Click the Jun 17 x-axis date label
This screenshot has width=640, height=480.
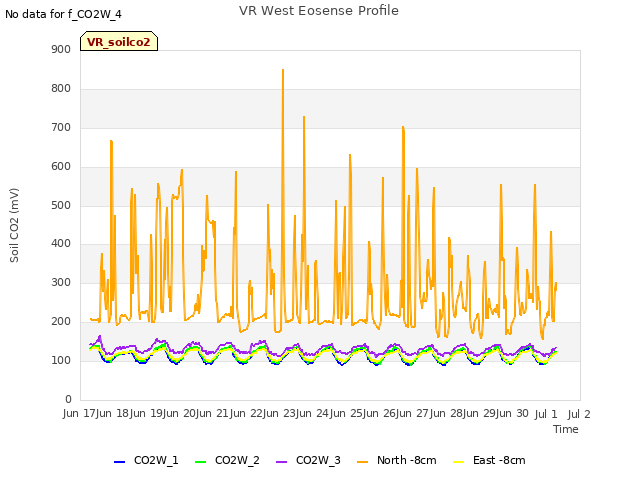(x=80, y=413)
